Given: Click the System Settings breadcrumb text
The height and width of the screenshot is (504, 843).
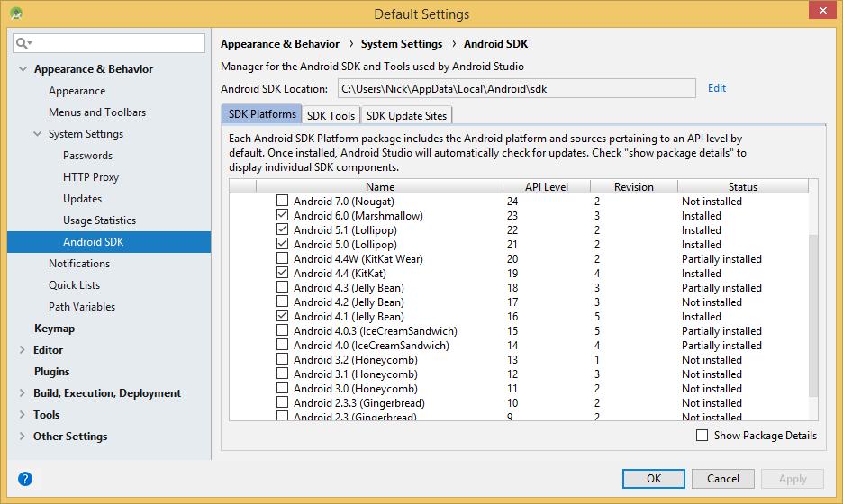Looking at the screenshot, I should (402, 44).
